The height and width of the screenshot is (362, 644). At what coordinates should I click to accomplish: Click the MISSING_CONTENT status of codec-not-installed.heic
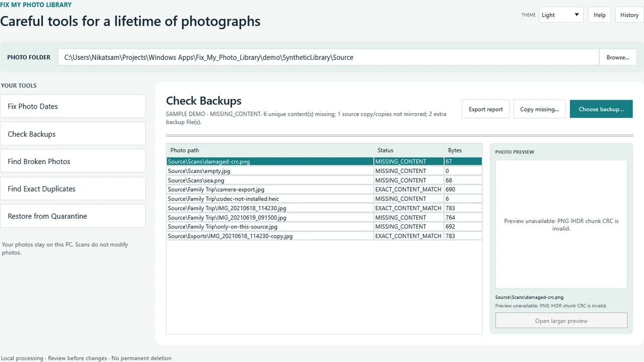(400, 199)
